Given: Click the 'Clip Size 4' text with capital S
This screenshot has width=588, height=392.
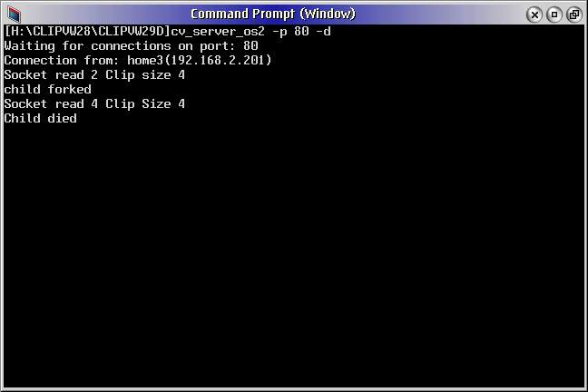Looking at the screenshot, I should pos(145,104).
